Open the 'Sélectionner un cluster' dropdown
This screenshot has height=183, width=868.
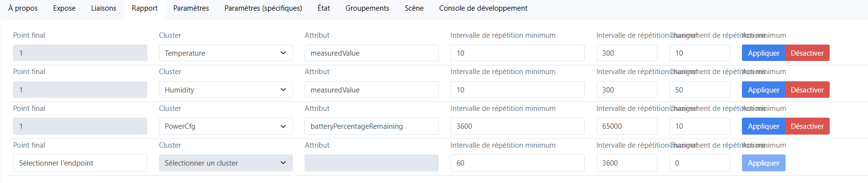[225, 163]
